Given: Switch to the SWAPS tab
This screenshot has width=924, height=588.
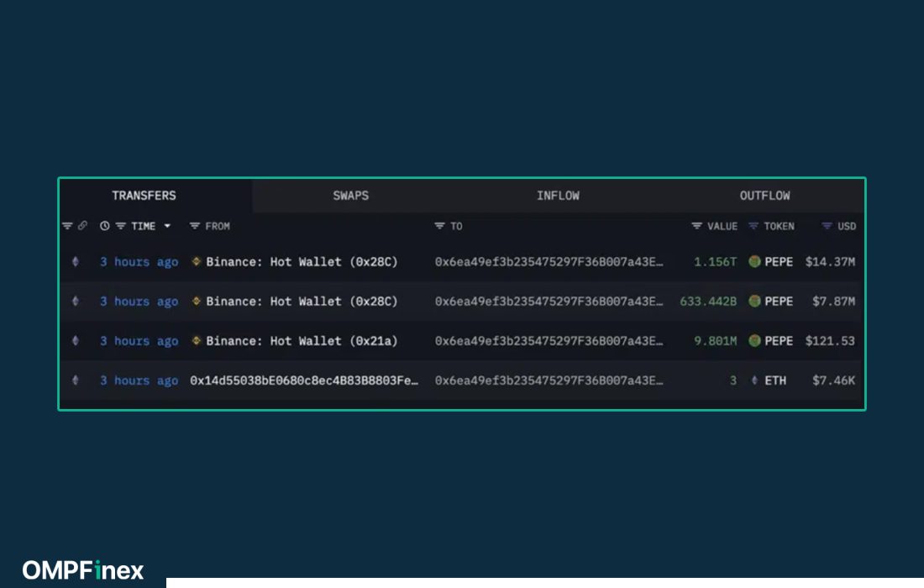Looking at the screenshot, I should [x=350, y=196].
